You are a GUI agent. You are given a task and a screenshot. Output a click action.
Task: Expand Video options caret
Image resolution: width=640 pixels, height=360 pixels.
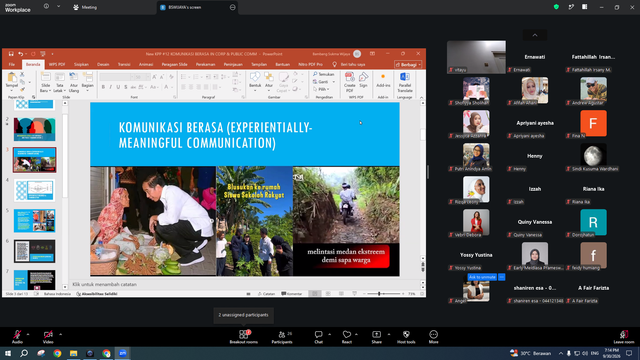60,334
